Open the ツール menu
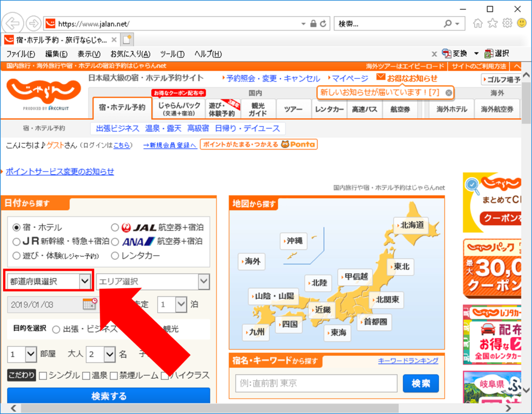The image size is (532, 414). click(x=172, y=54)
